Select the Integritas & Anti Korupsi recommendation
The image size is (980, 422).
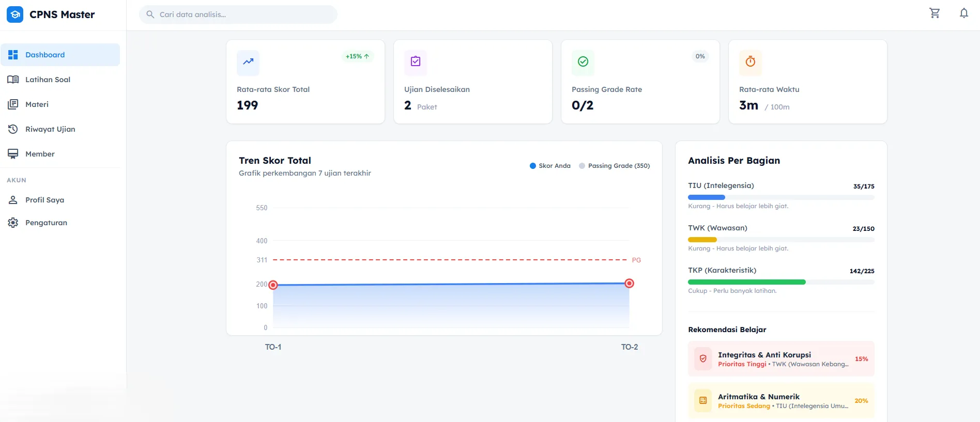781,358
